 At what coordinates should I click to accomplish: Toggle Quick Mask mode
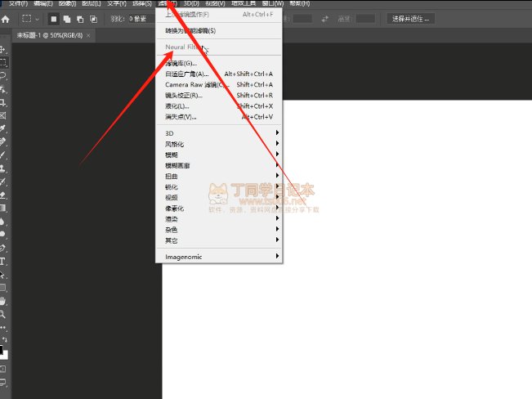coord(2,369)
